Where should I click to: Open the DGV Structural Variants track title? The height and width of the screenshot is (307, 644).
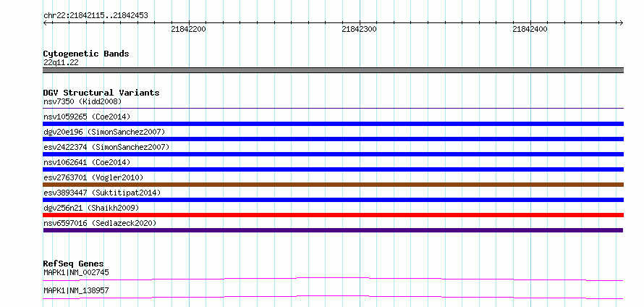(101, 93)
